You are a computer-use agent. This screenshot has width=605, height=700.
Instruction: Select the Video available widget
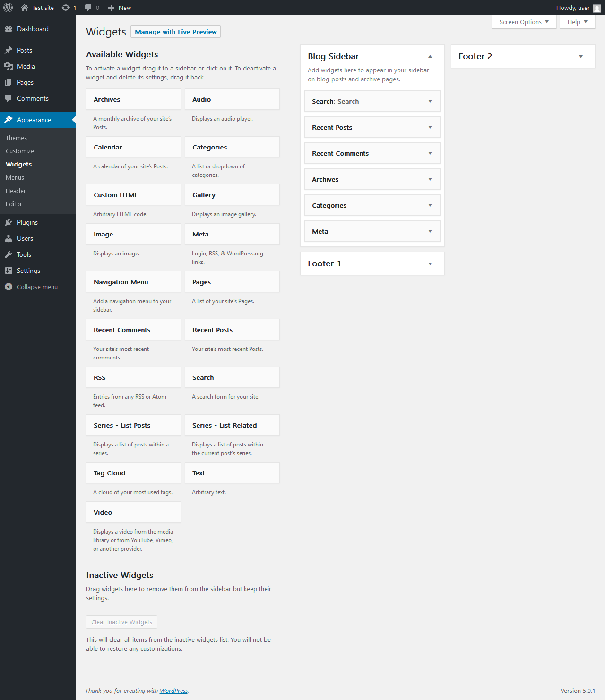coord(133,512)
